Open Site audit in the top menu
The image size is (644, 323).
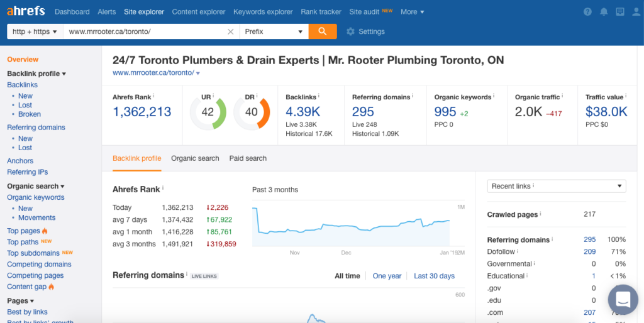364,12
